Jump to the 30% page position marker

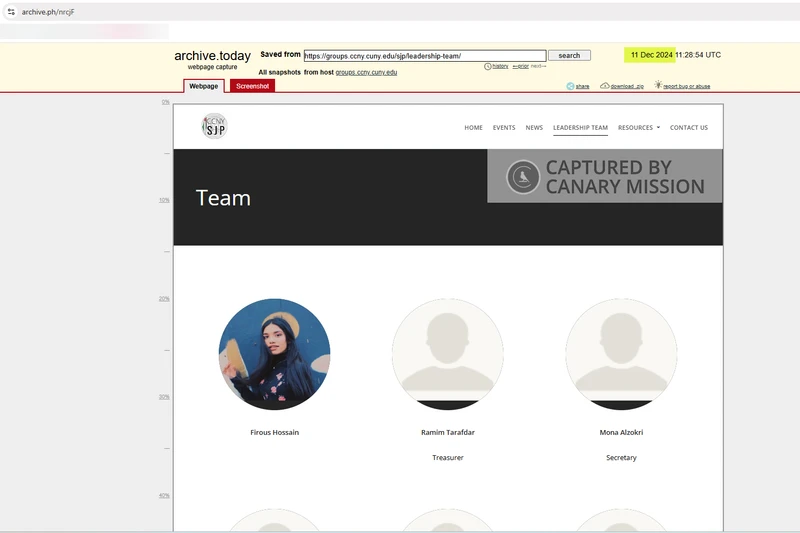pyautogui.click(x=164, y=397)
